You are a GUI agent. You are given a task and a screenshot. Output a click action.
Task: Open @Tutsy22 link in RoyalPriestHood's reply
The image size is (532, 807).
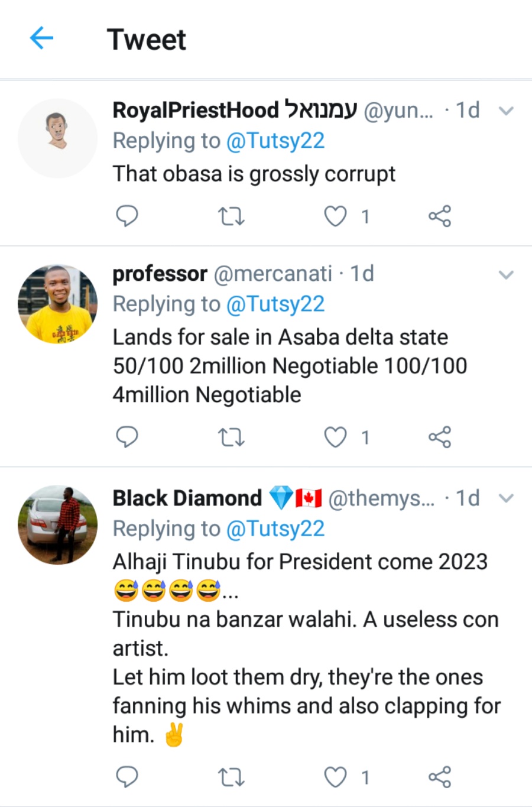[x=275, y=141]
